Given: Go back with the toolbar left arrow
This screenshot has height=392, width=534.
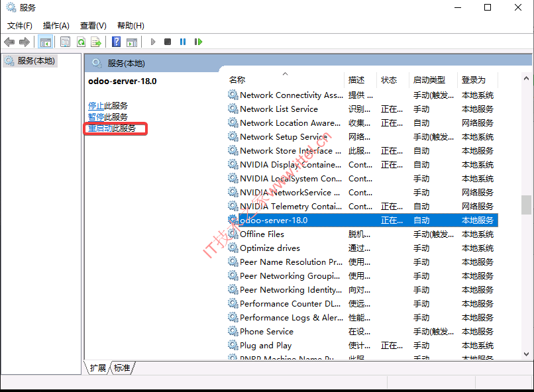Looking at the screenshot, I should coord(9,42).
